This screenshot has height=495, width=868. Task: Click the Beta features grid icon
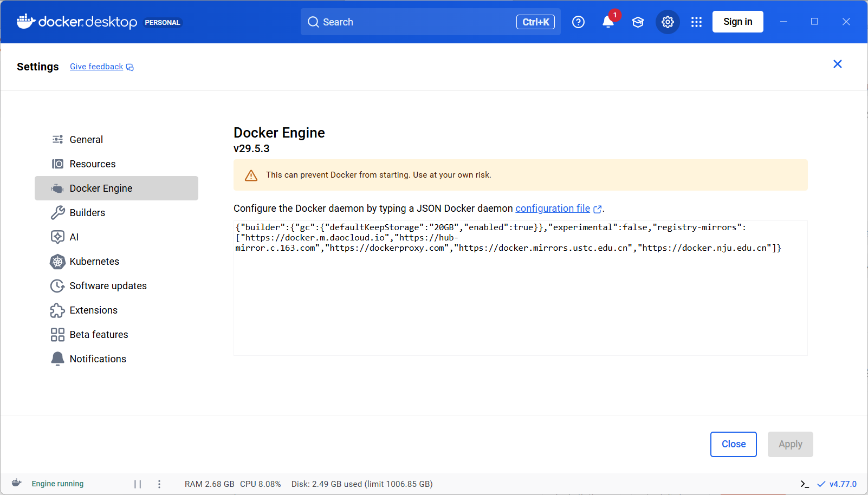tap(57, 334)
